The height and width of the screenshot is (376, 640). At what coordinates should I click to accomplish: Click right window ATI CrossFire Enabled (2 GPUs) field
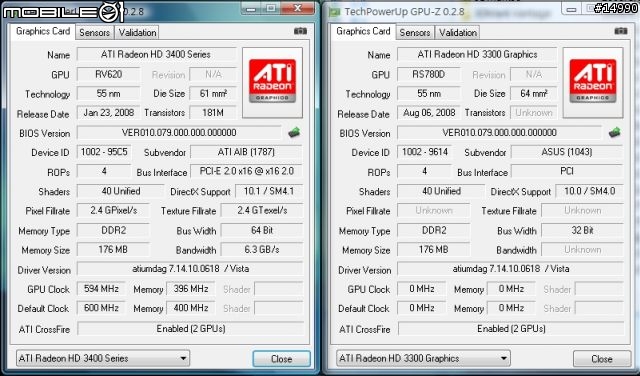(511, 329)
